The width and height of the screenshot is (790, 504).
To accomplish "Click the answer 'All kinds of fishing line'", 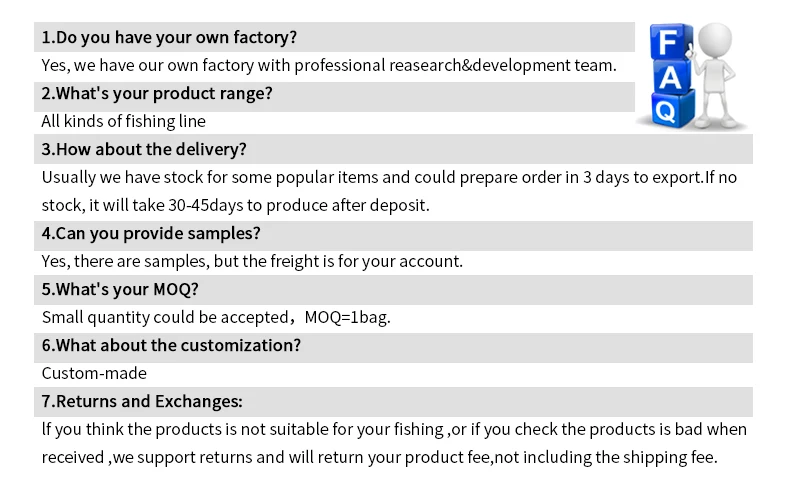I will [x=123, y=121].
